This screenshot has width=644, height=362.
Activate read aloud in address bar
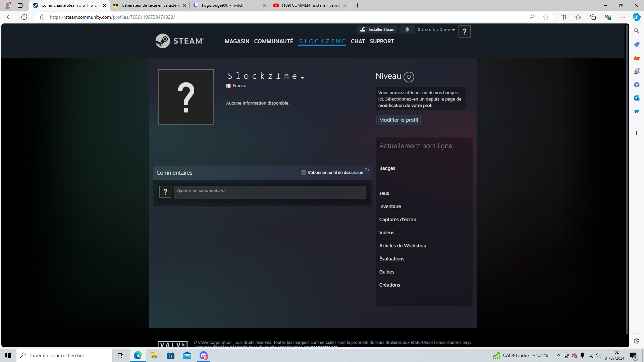point(532,17)
